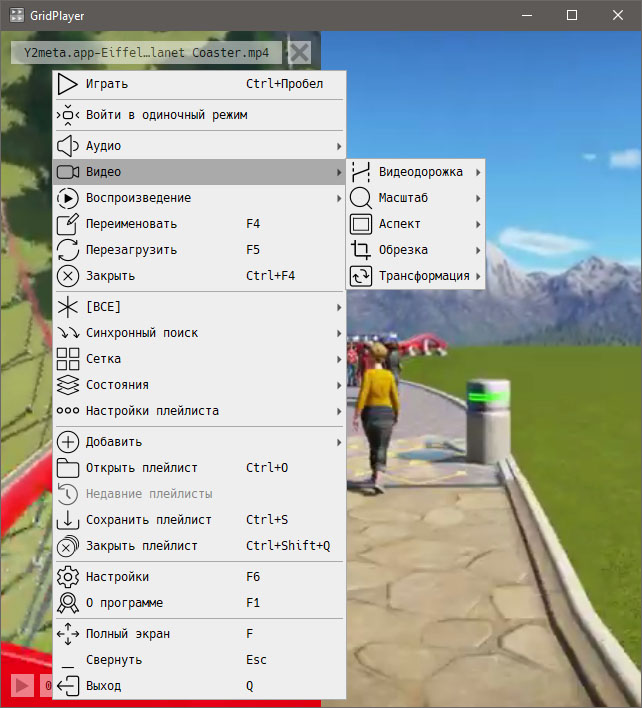The width and height of the screenshot is (642, 708).
Task: Click the circled play icon beside Воспроизведение
Action: point(68,198)
